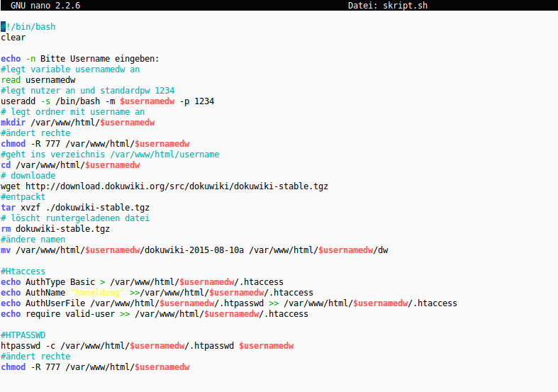This screenshot has height=392, width=558.
Task: Click the comment '#legt nutzer an und standardpw 1234'
Action: click(87, 91)
